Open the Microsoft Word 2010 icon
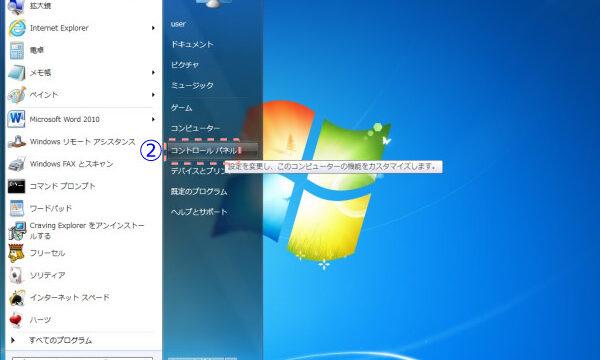The height and width of the screenshot is (360, 600). [x=16, y=119]
